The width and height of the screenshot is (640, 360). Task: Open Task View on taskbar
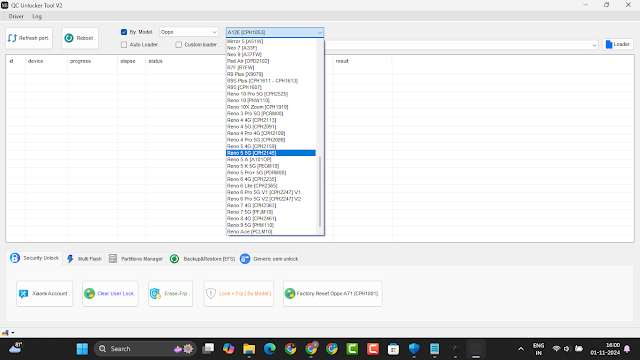(x=208, y=349)
